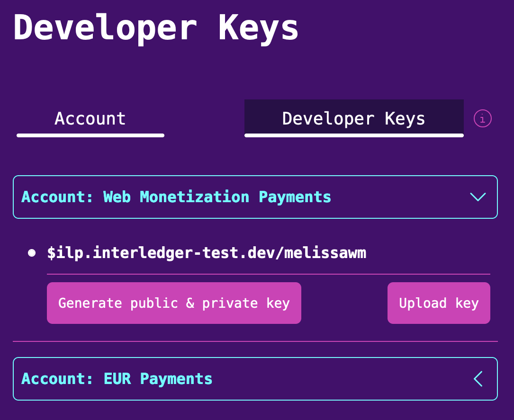The image size is (514, 420).
Task: Choose the radio button beside $ilp.interledger-test.dev/melissawm
Action: (32, 252)
